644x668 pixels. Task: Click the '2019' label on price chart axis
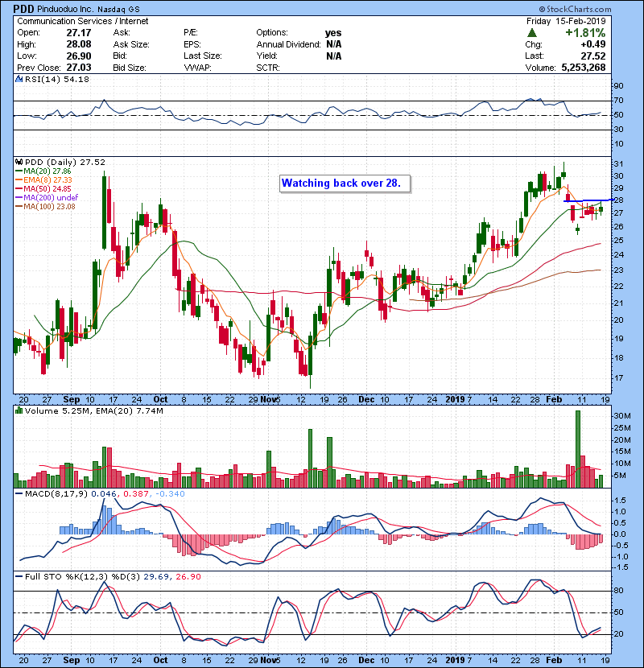point(455,400)
